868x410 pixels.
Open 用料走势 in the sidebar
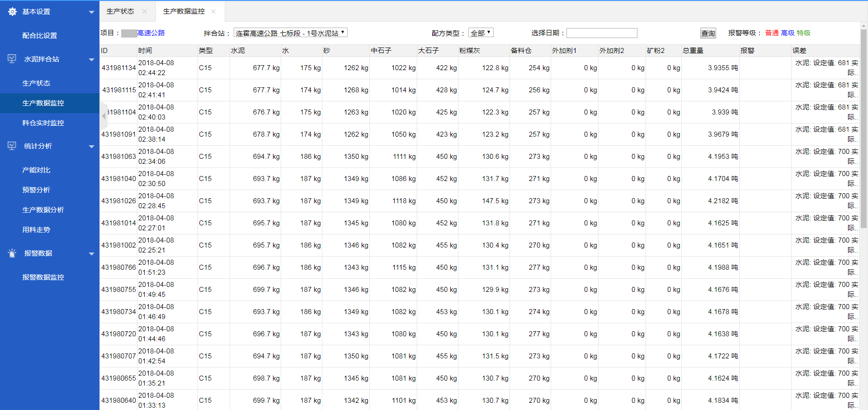[x=36, y=229]
